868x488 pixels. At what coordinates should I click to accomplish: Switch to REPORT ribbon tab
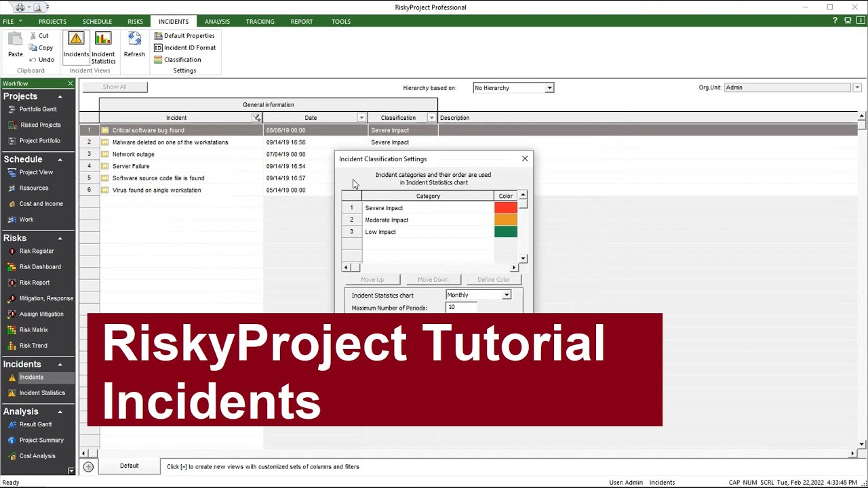coord(302,22)
